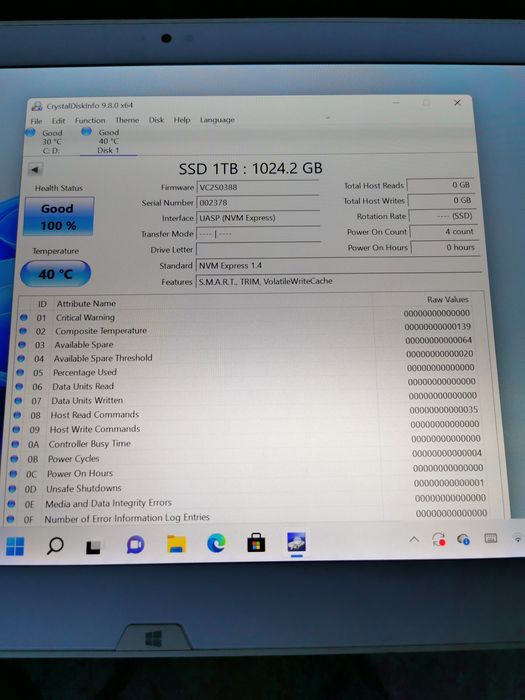This screenshot has height=700, width=525.
Task: Select the Disk 1 tab
Action: [108, 141]
